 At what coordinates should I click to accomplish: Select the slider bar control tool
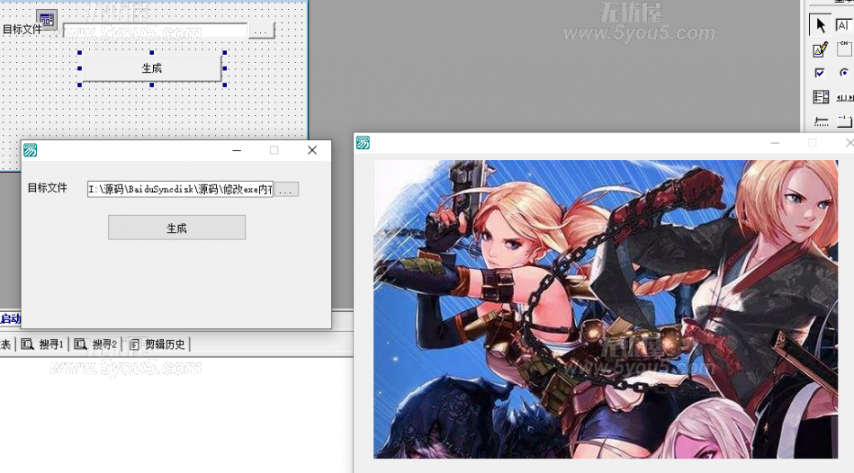coord(820,121)
